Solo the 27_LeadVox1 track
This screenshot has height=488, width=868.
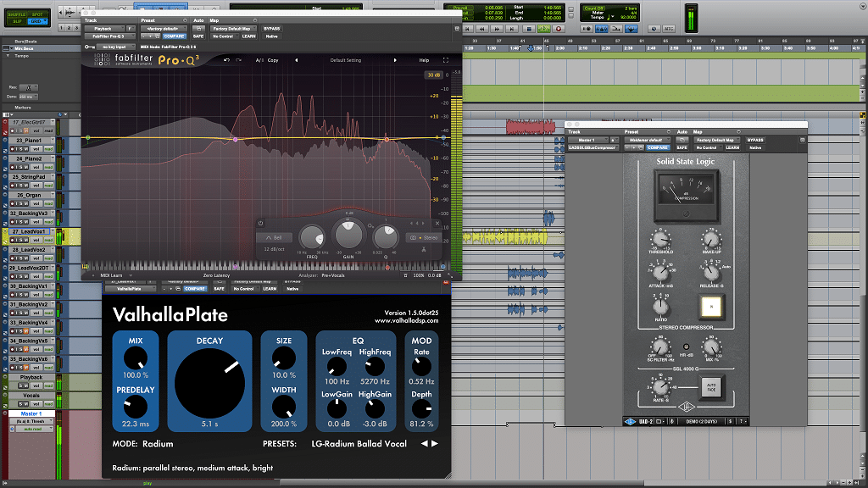click(21, 240)
